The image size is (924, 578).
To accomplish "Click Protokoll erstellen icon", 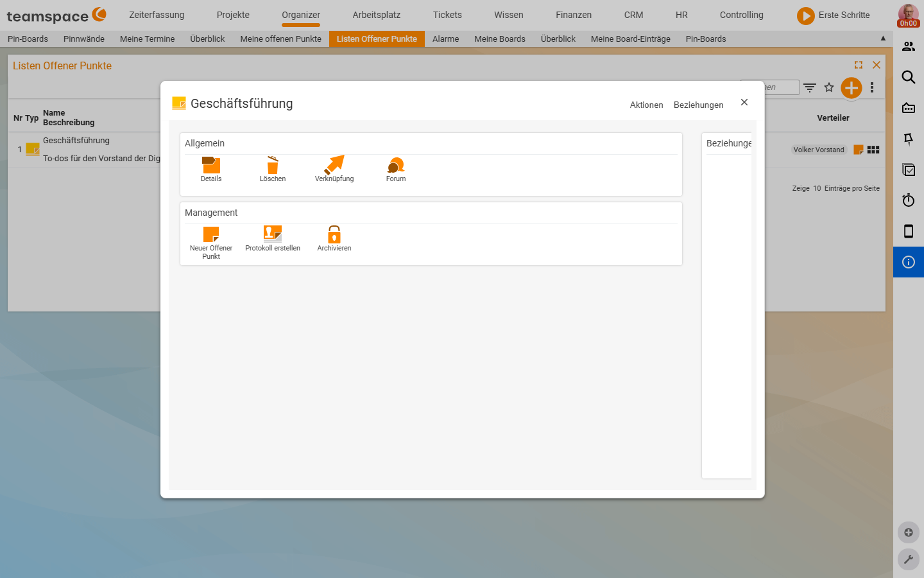I will (x=273, y=238).
